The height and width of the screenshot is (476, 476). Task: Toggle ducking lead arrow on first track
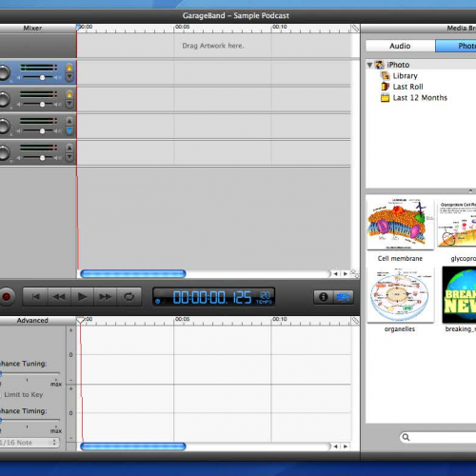point(69,68)
